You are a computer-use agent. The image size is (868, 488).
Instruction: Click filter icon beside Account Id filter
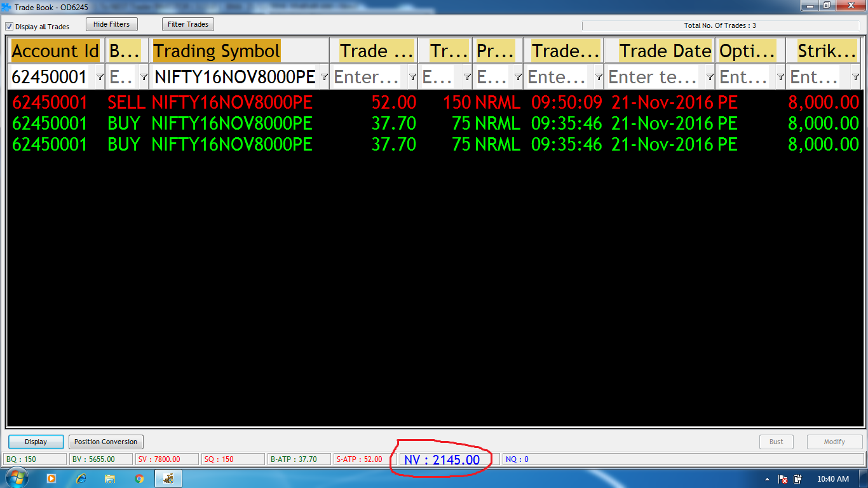100,77
